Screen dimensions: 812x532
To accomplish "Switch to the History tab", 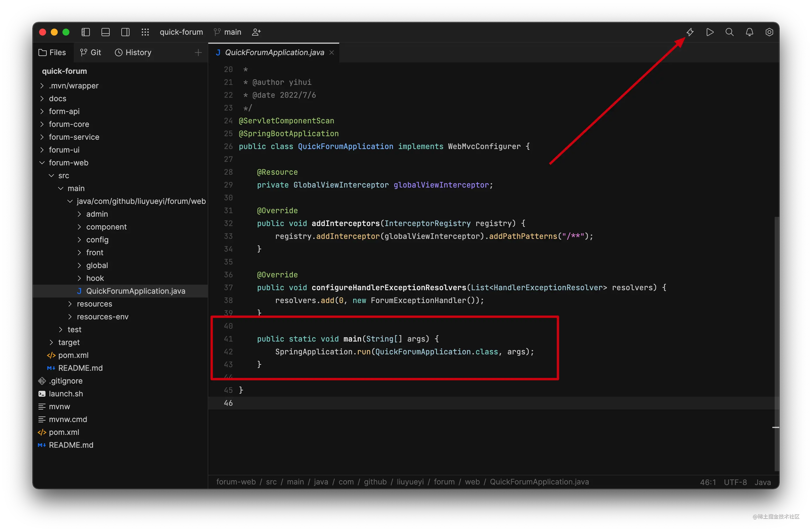I will 133,52.
